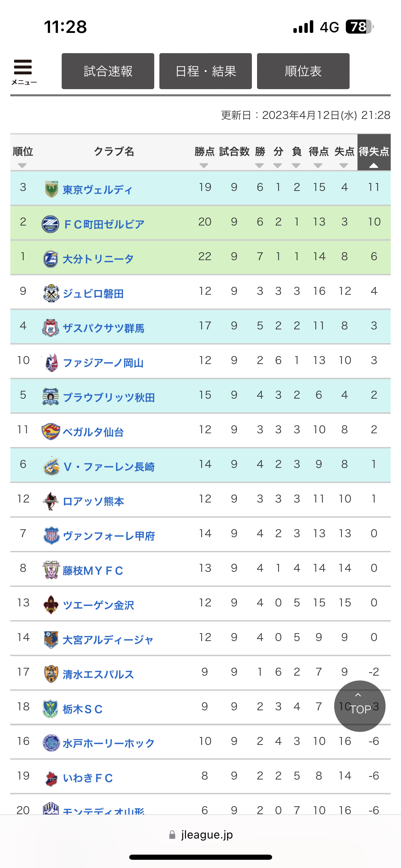Screen dimensions: 401x868
Task: Tap the Shimizu S-Pulse club emblem
Action: pos(51,674)
